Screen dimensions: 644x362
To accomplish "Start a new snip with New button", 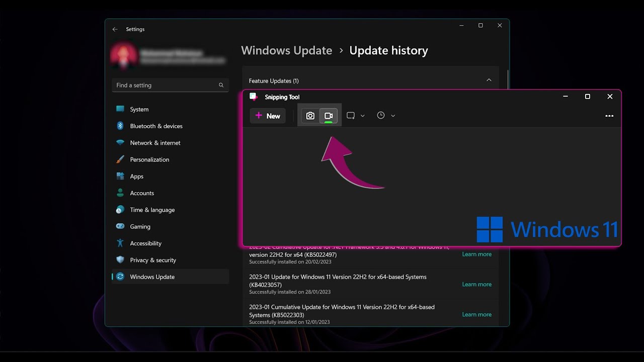I will click(x=268, y=116).
